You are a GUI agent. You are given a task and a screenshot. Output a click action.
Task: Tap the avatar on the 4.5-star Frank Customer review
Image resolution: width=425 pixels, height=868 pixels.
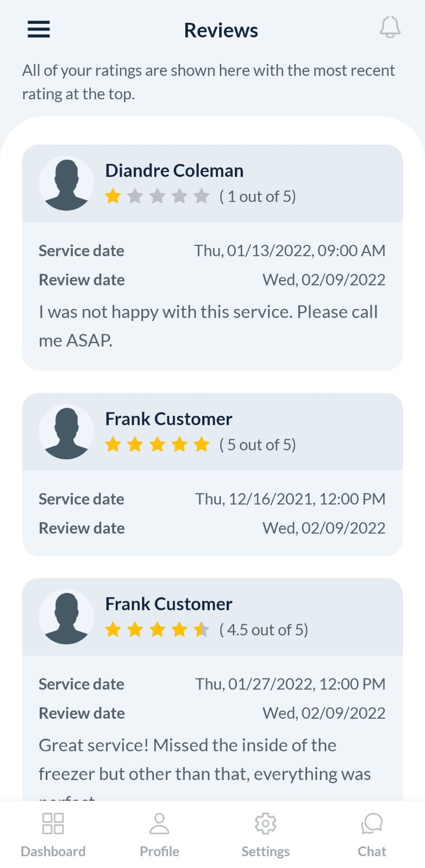pos(66,617)
